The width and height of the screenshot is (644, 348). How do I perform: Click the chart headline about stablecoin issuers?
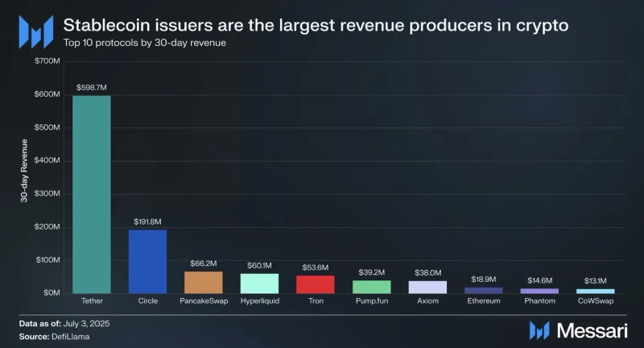316,25
